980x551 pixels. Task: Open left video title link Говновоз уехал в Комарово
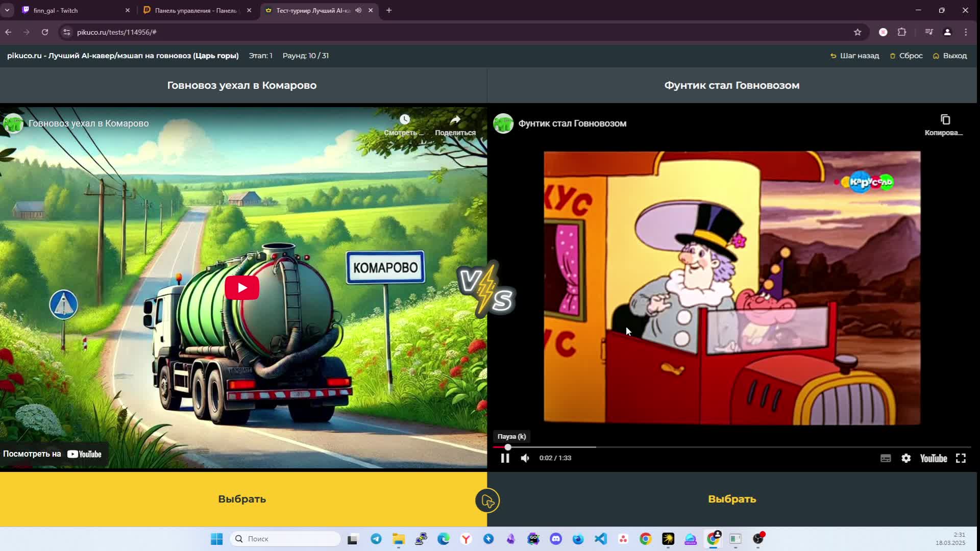[x=89, y=123]
